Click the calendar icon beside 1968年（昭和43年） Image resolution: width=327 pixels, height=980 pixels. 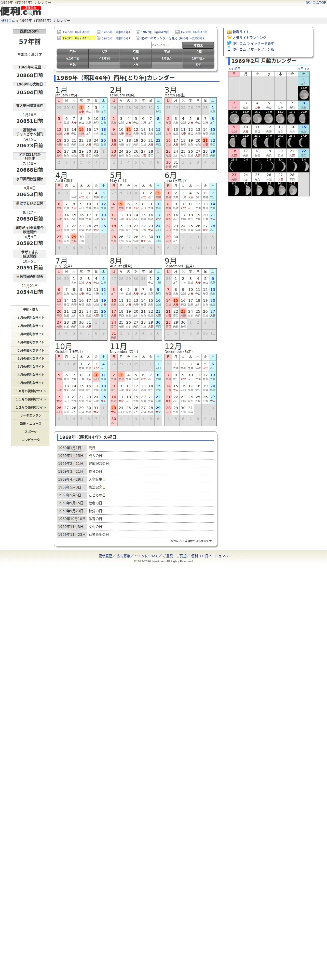[178, 32]
